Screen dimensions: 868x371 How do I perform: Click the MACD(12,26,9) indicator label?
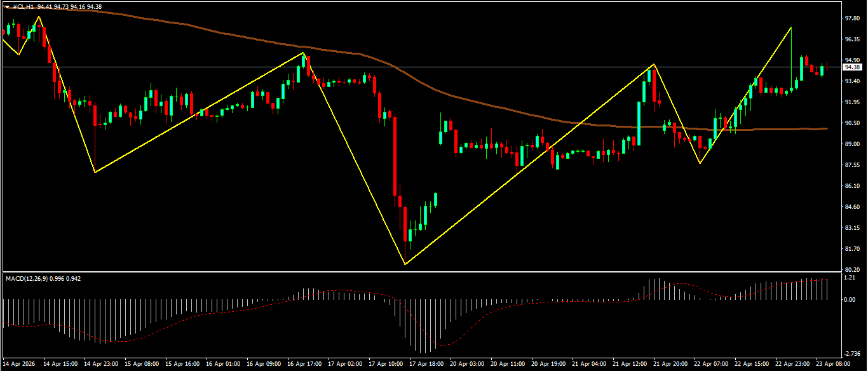28,278
